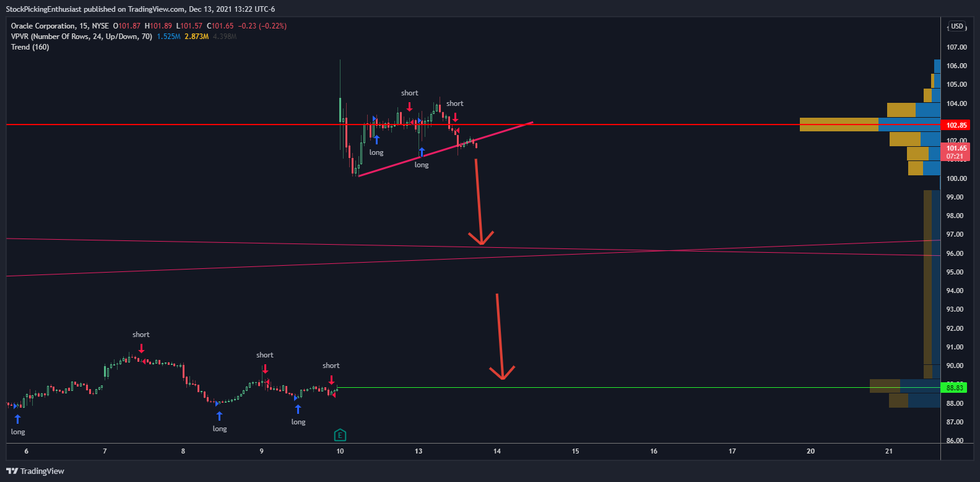This screenshot has height=482, width=980.
Task: Click the earnings E marker icon
Action: [340, 435]
